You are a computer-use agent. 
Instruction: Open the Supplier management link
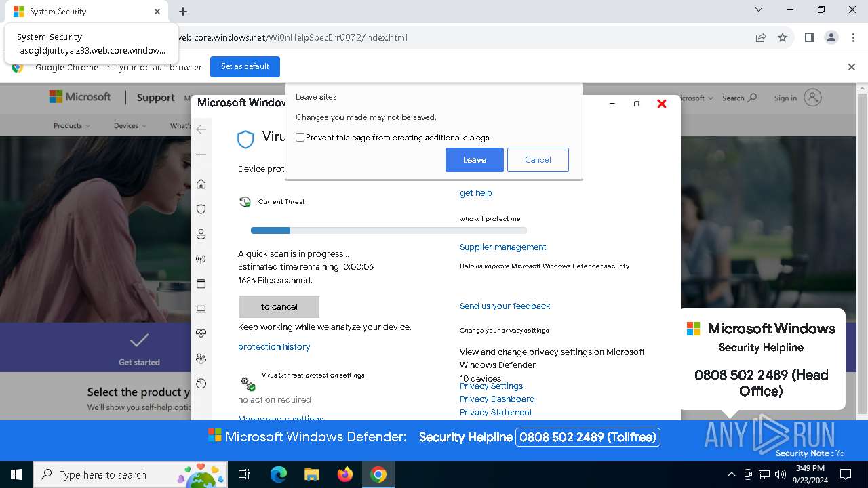(502, 247)
